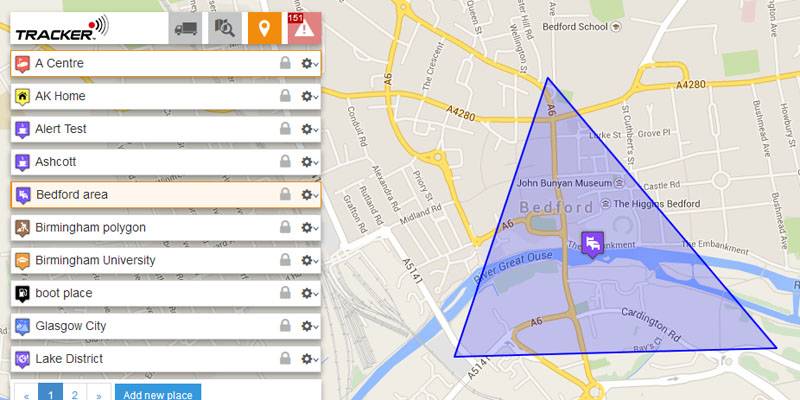Select the Ashcott place entry
This screenshot has width=800, height=400.
(166, 162)
